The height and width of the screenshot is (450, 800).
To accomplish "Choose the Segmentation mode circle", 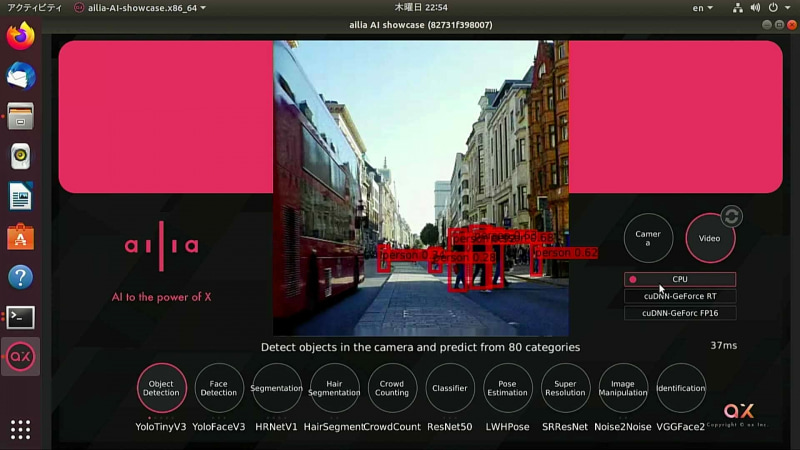I will [x=277, y=388].
